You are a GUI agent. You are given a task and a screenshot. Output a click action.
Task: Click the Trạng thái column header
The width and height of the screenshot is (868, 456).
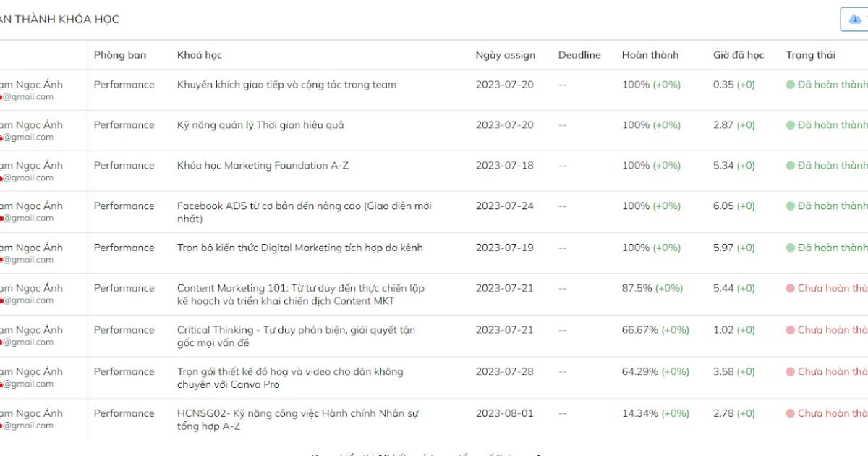810,55
